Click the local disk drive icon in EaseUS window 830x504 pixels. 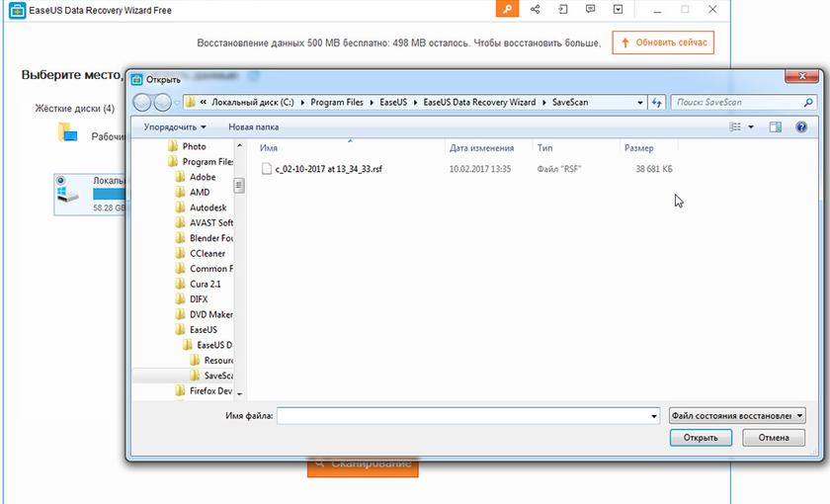[x=68, y=194]
